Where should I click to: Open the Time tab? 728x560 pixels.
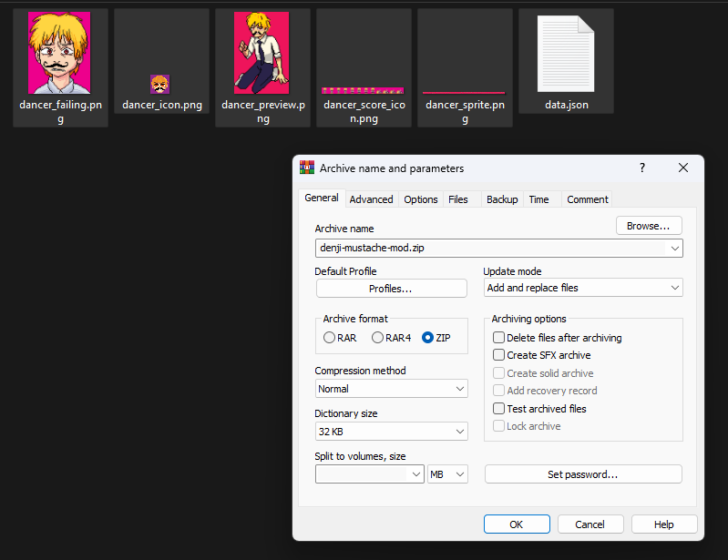tap(538, 199)
